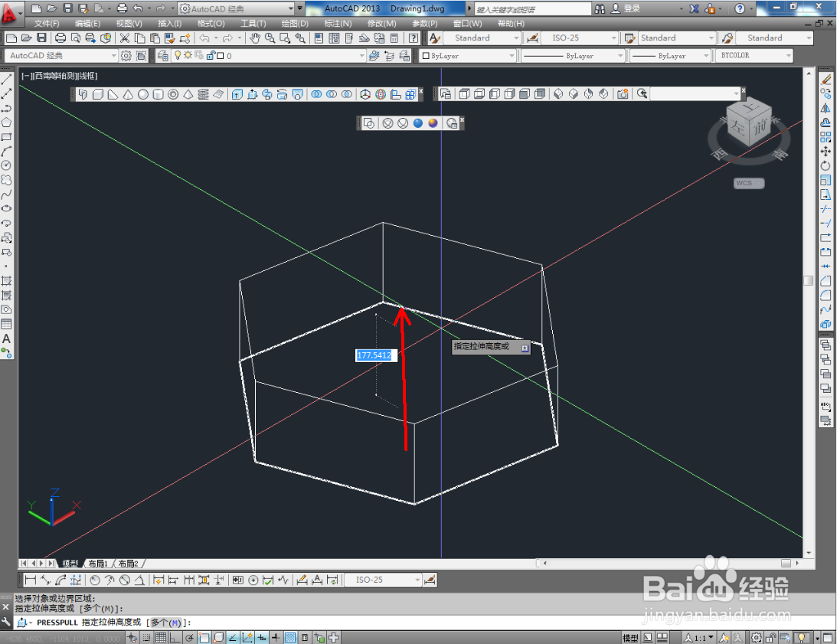Image resolution: width=837 pixels, height=644 pixels.
Task: Click 登录 sign-in button
Action: (632, 8)
